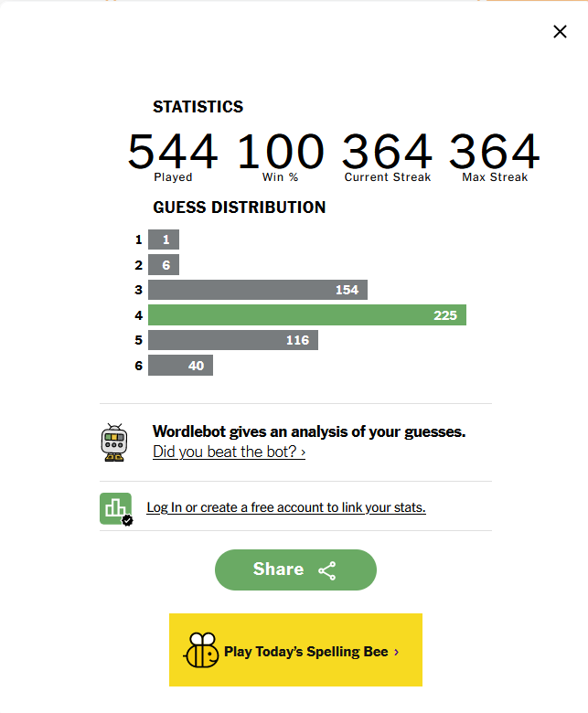Screen dimensions: 588x713
Task: Click the green bar showing 225 guesses
Action: pyautogui.click(x=307, y=315)
